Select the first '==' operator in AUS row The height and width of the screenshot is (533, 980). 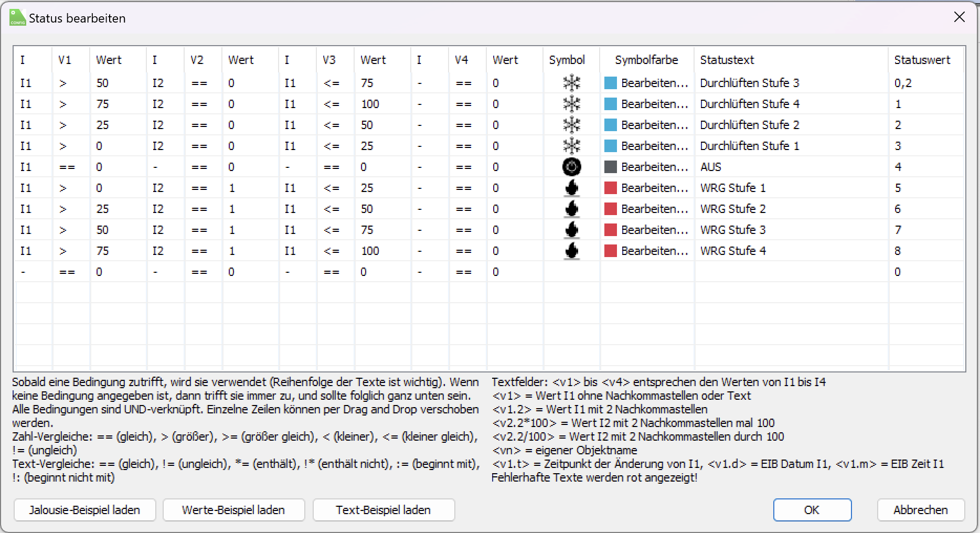(x=71, y=167)
